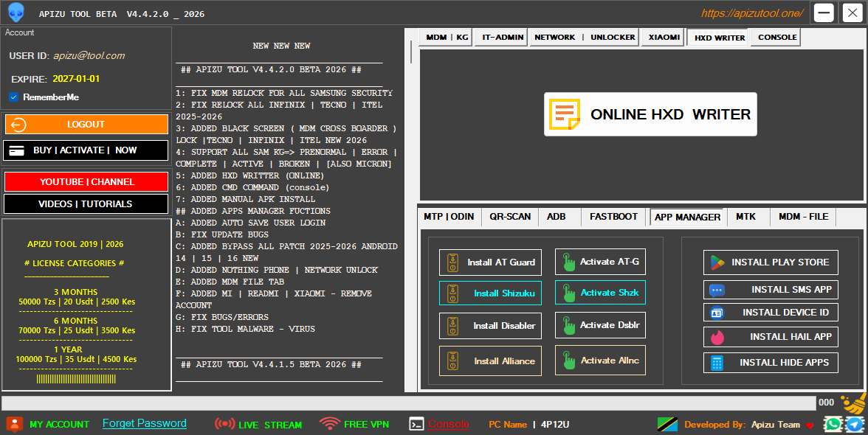868x435 pixels.
Task: Click the Google Play Store icon
Action: 717,262
